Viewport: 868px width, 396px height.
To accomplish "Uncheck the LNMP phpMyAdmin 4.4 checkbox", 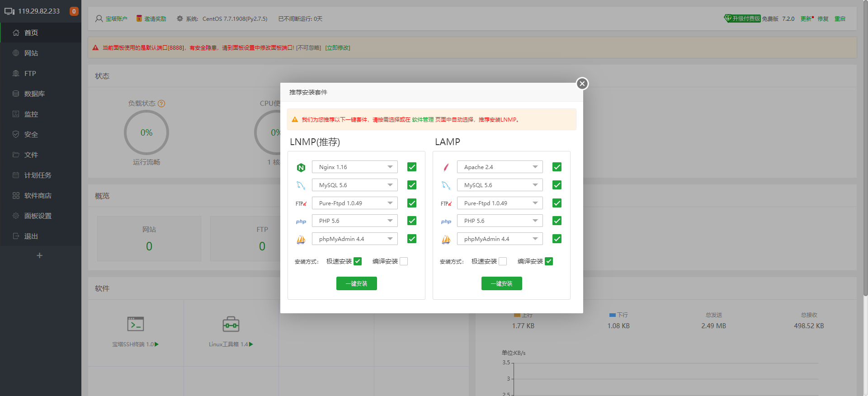I will (412, 239).
